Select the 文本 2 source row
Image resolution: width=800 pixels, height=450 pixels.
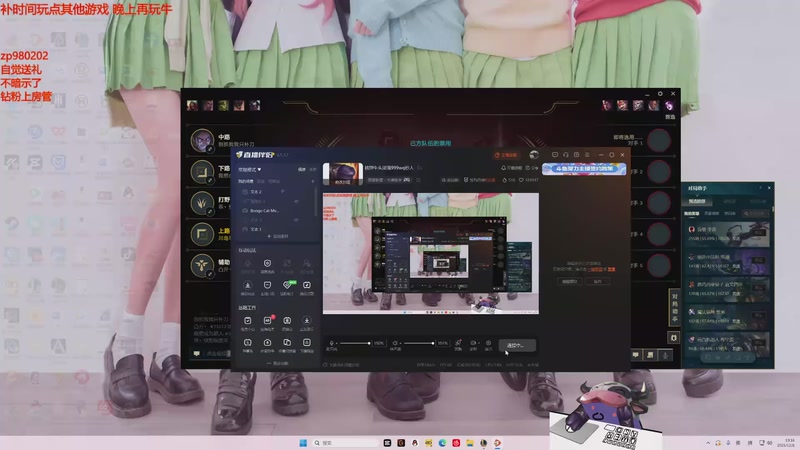tap(276, 192)
